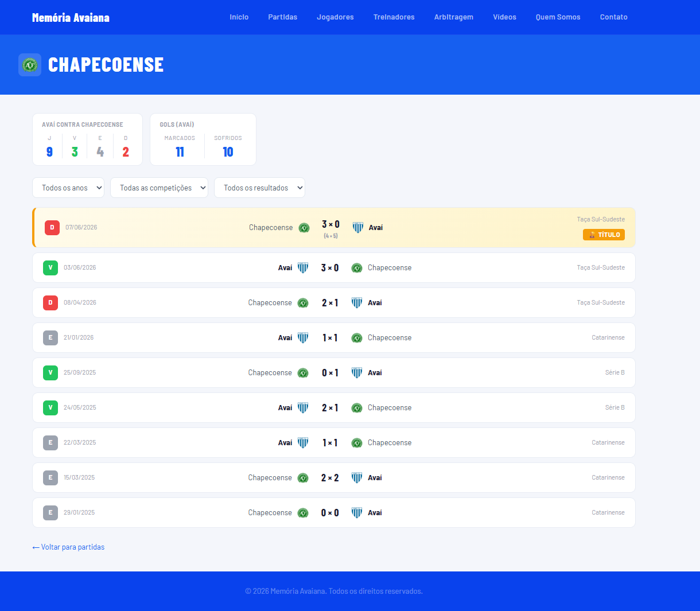The width and height of the screenshot is (700, 611).
Task: Open the 15/03/2025 2×2 match row
Action: tap(334, 478)
